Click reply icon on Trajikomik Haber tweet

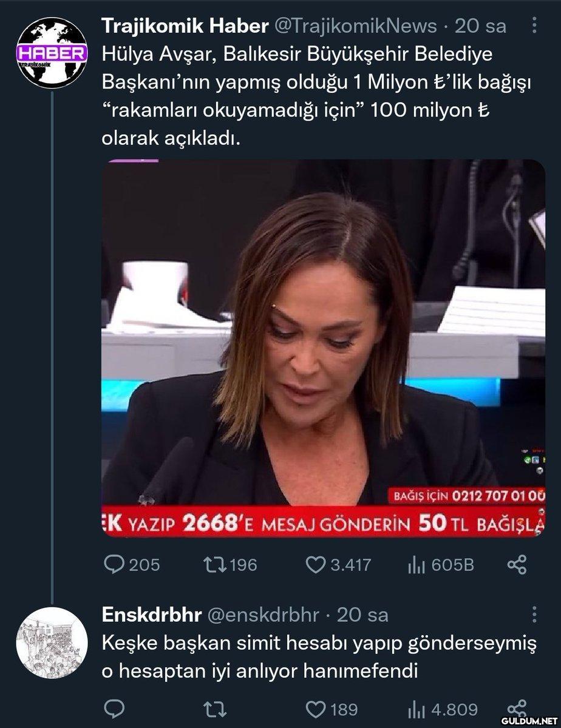tap(115, 565)
